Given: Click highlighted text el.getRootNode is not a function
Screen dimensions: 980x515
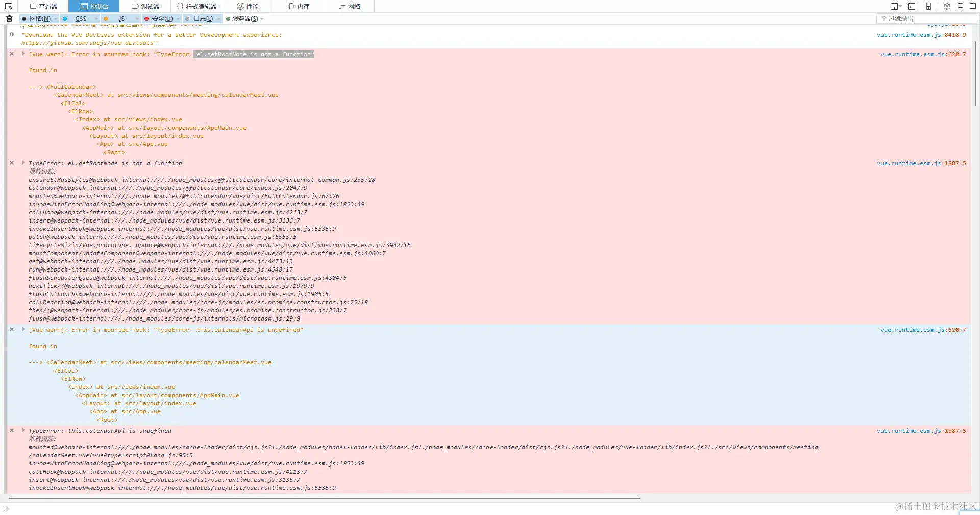Looking at the screenshot, I should tap(254, 54).
